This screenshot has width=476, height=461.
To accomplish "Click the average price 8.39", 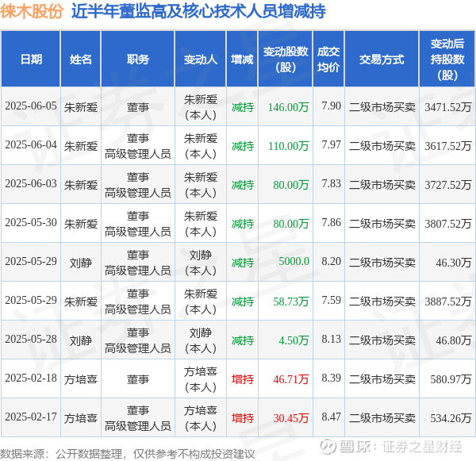I will 331,378.
